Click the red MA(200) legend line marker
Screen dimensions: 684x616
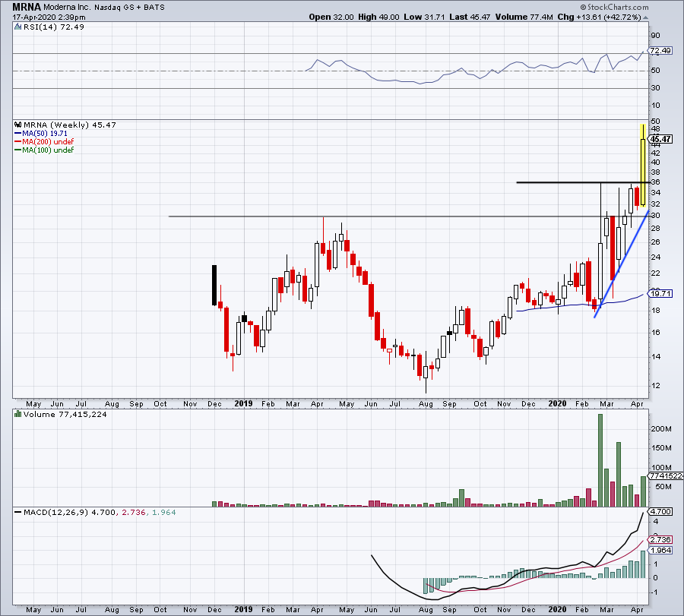pos(18,142)
